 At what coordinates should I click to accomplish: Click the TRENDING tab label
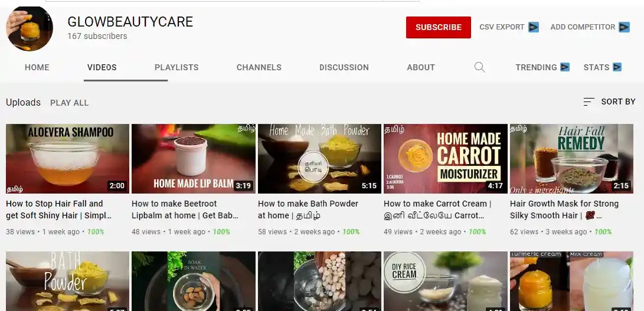click(537, 67)
